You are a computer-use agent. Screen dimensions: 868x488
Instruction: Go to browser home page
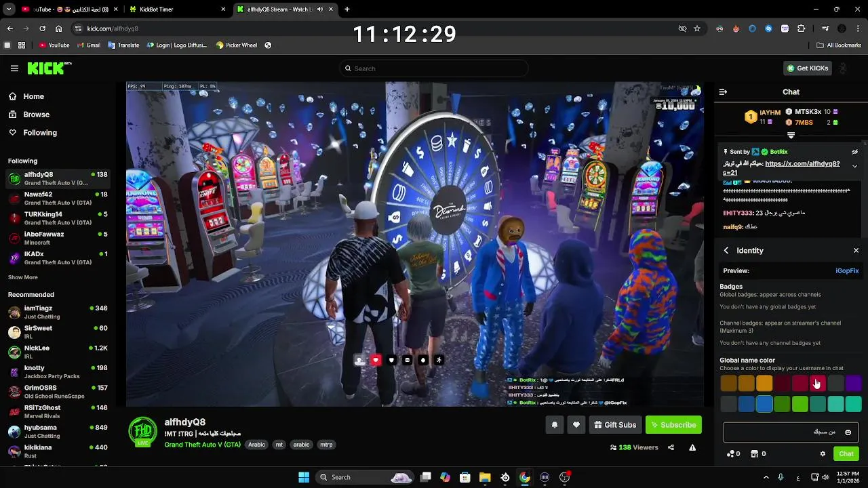click(x=58, y=28)
